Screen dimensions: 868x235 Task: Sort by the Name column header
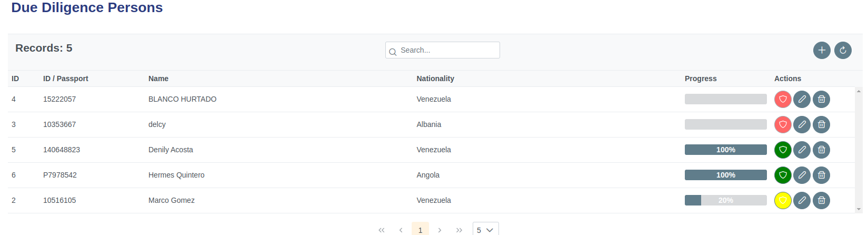point(158,79)
